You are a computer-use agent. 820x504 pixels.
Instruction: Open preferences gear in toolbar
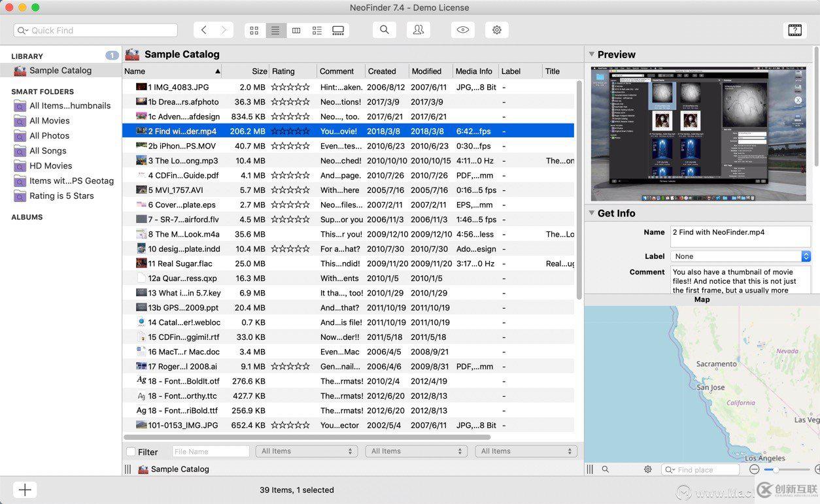point(497,30)
